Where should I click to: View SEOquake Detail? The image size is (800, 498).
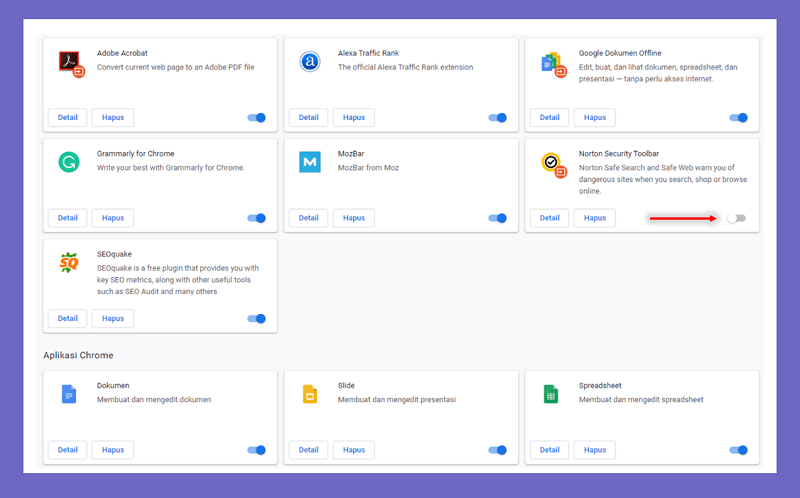[67, 318]
